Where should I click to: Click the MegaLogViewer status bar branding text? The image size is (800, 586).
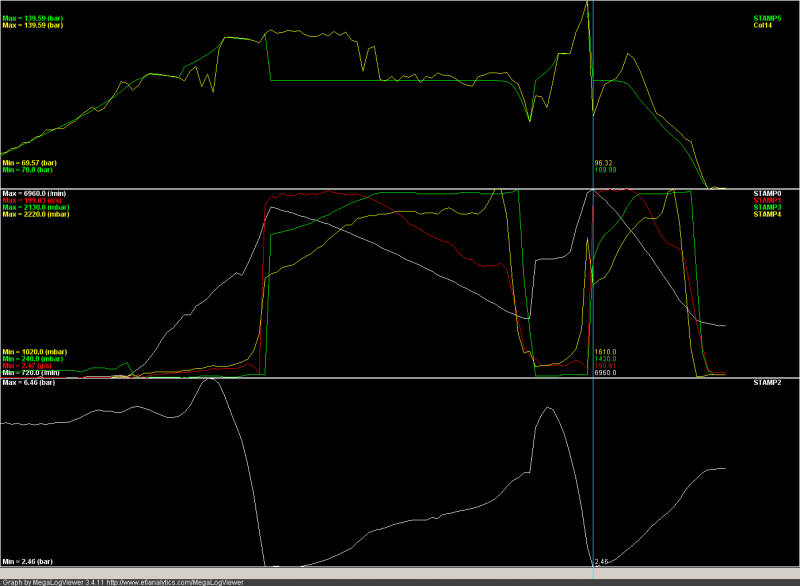[x=55, y=579]
